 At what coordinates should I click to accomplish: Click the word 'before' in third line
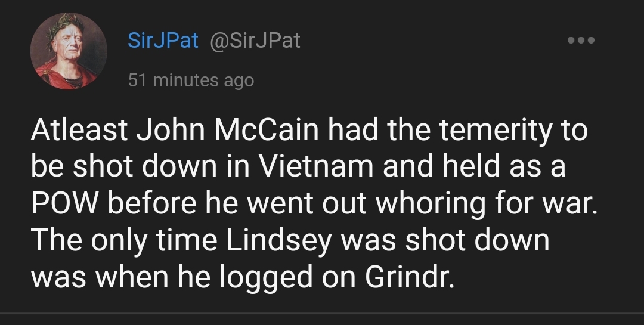(x=152, y=203)
